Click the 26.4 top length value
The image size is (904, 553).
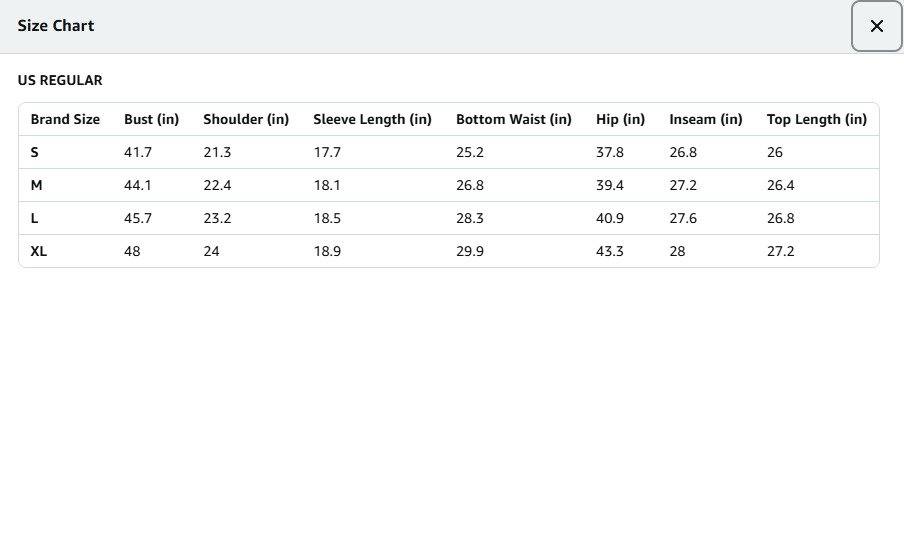tap(781, 185)
